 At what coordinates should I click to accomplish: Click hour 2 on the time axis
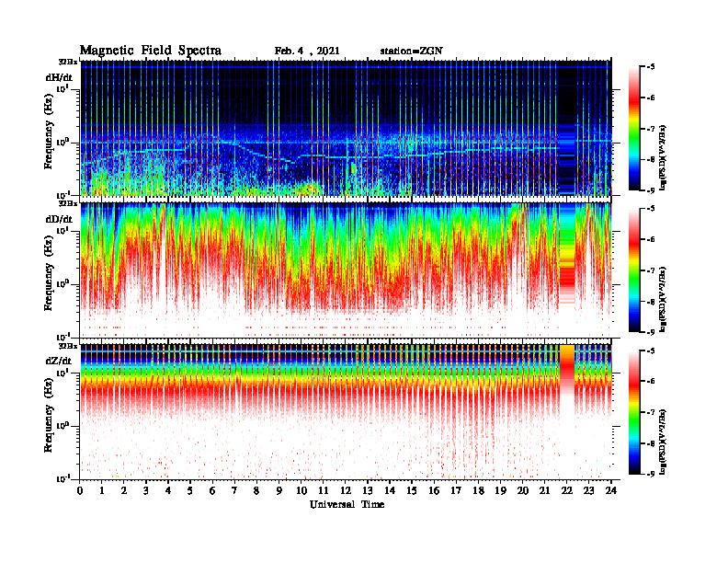pos(124,490)
